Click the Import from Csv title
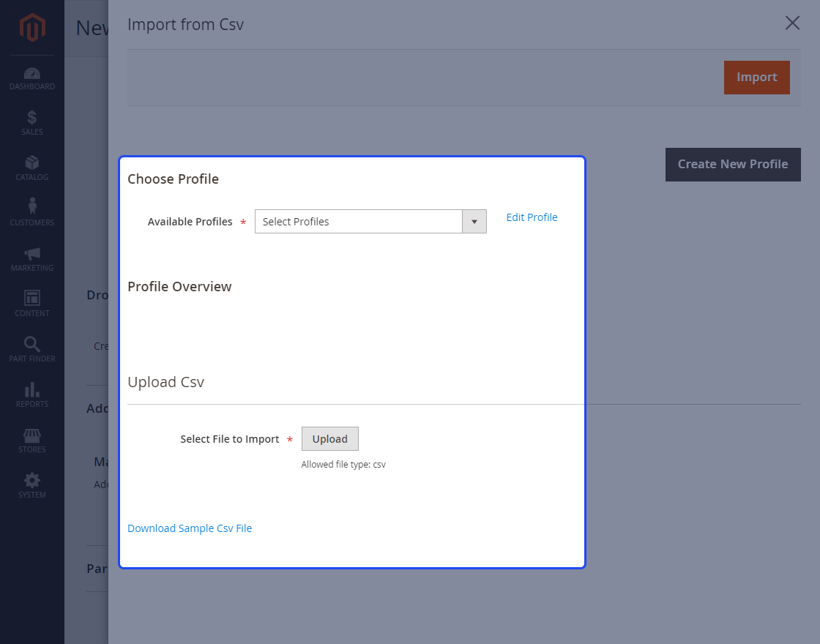Viewport: 820px width, 644px height. [x=186, y=25]
